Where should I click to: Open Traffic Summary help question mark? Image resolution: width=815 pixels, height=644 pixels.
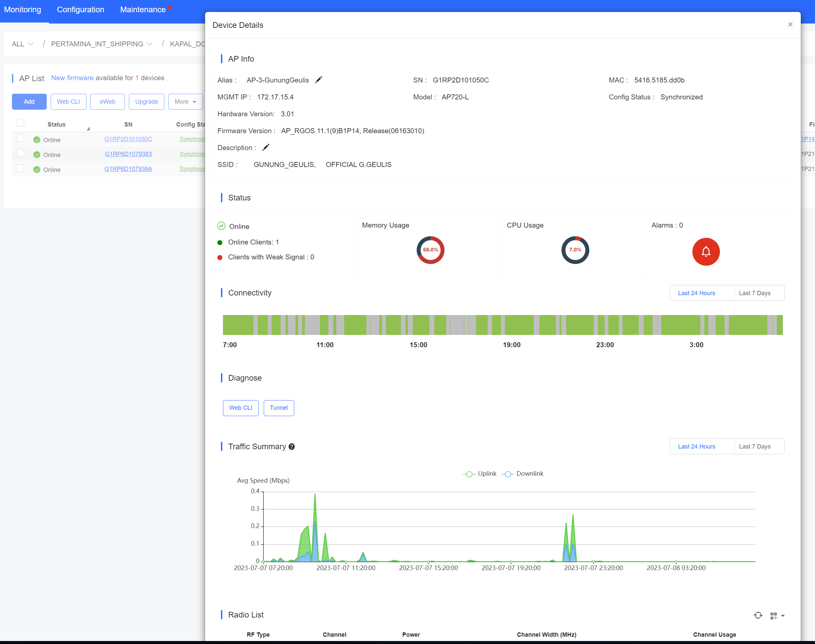[x=292, y=447]
